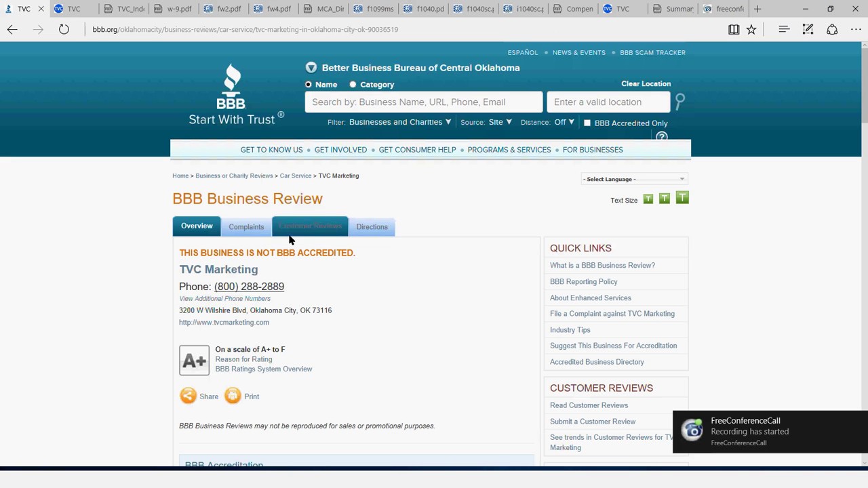Click the orange Share icon
The width and height of the screenshot is (868, 488).
pos(188,396)
